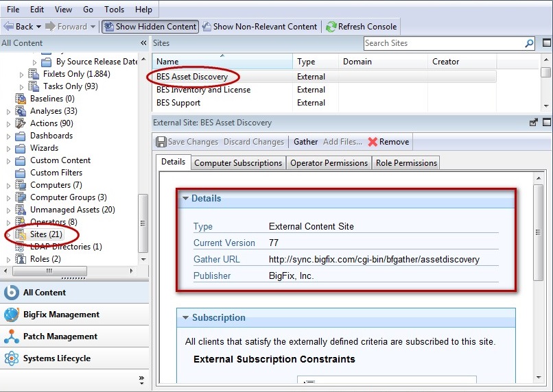Open the Tools menu
The image size is (553, 392).
click(114, 10)
